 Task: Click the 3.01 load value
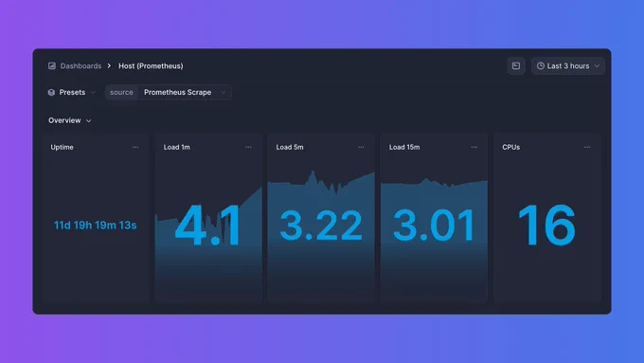434,226
